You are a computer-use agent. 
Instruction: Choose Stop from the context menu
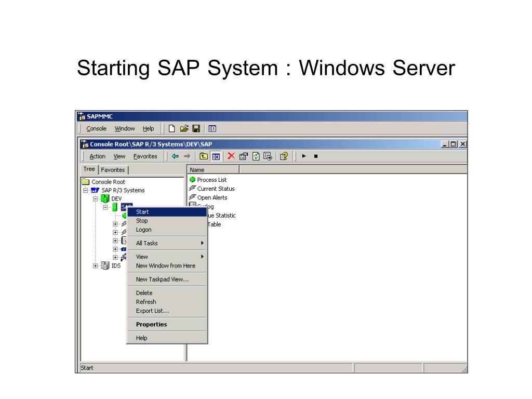pos(167,220)
